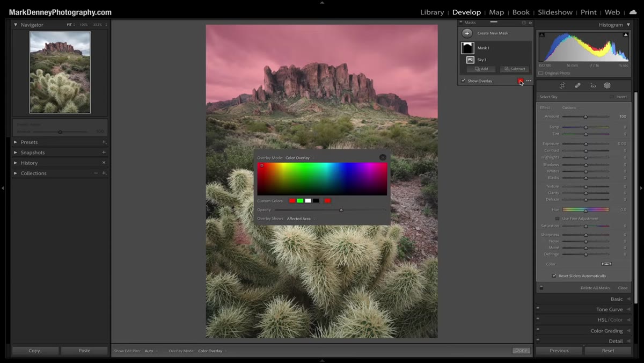Click the overlay Opacity slider handle
The width and height of the screenshot is (644, 363).
point(341,210)
